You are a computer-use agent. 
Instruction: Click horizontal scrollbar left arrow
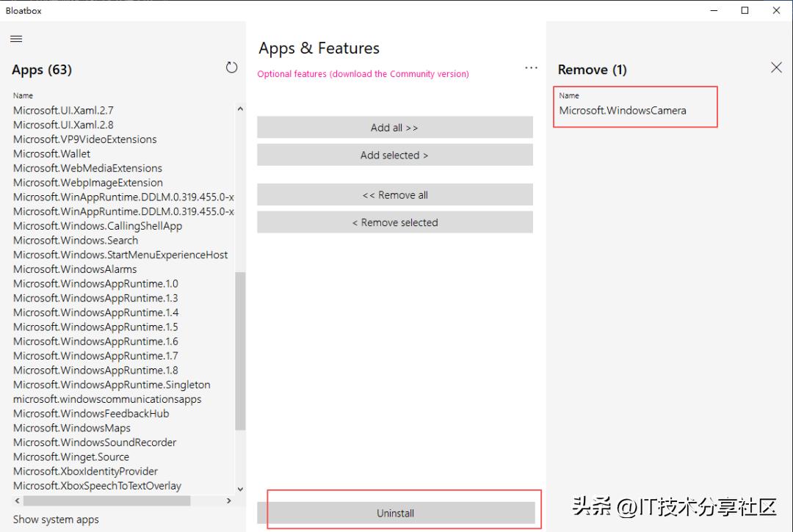tap(17, 500)
